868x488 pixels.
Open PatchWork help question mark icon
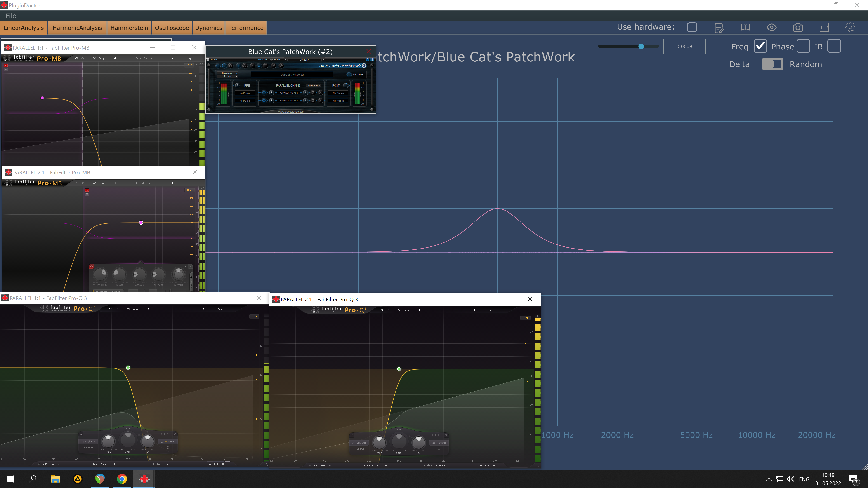click(x=367, y=60)
